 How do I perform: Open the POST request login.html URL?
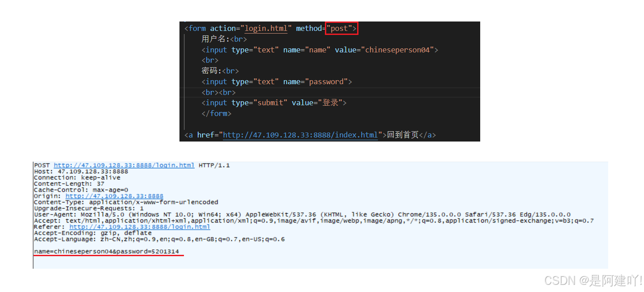pos(124,165)
